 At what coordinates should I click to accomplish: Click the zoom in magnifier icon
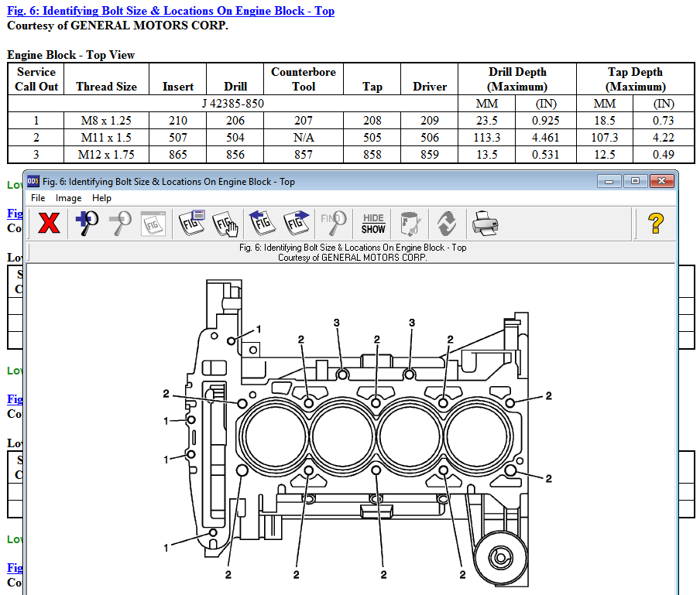[87, 224]
